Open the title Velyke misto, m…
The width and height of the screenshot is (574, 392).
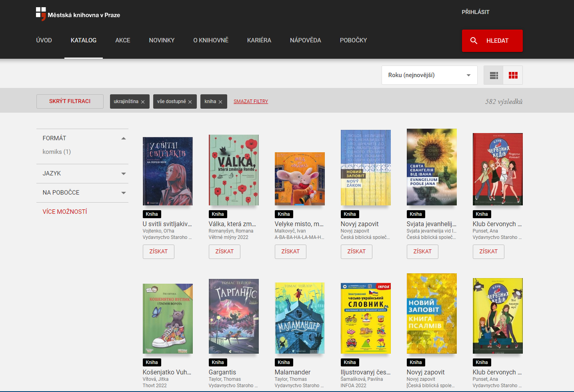click(299, 224)
